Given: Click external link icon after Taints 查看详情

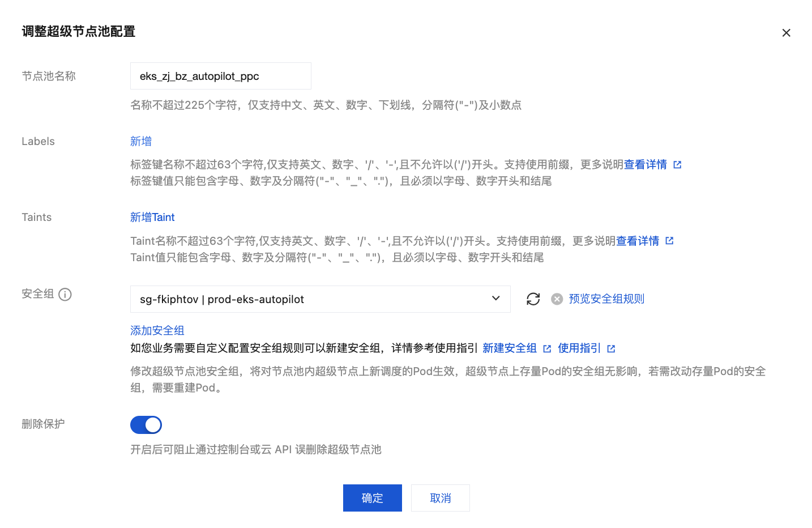Looking at the screenshot, I should coord(669,241).
